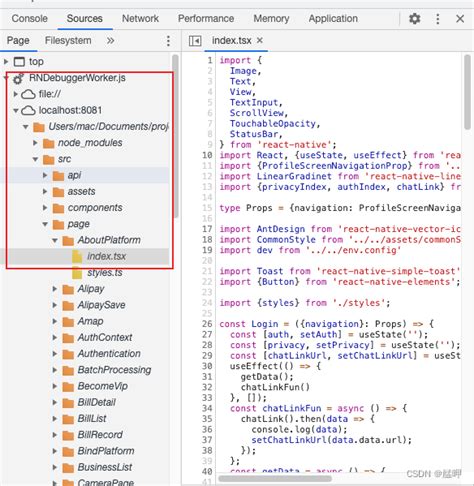
Task: Click "import {styles} from './styles'" line
Action: click(x=305, y=303)
